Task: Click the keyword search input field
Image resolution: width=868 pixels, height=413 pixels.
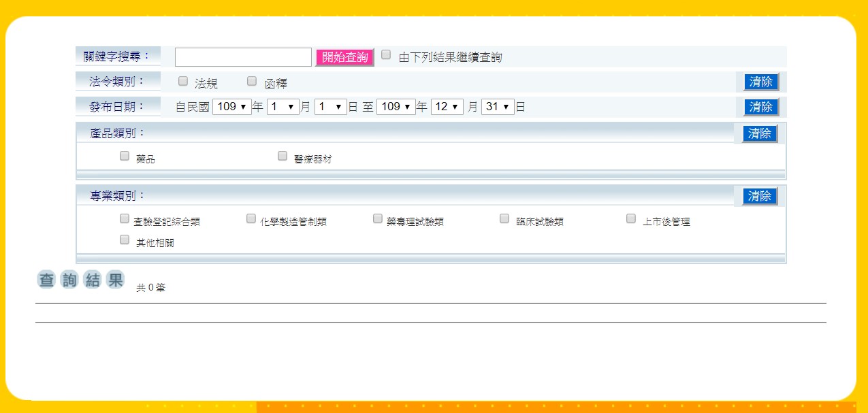Action: pos(243,57)
